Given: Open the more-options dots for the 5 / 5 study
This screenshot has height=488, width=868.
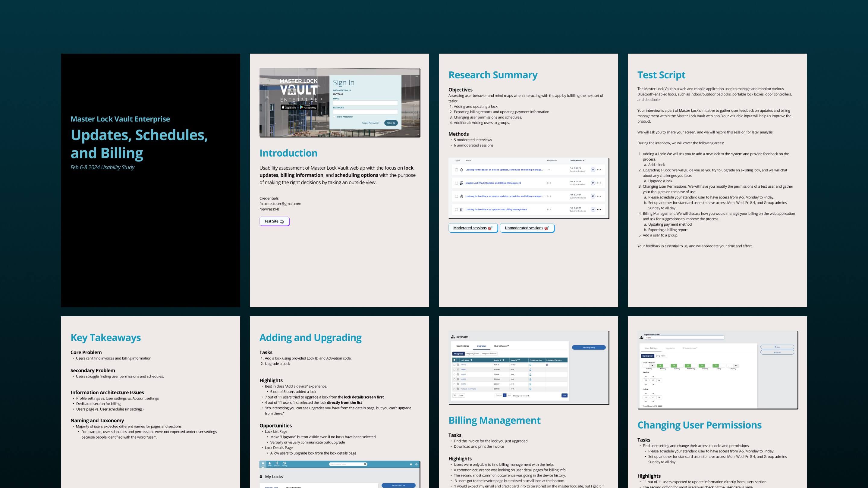Looking at the screenshot, I should click(x=599, y=196).
